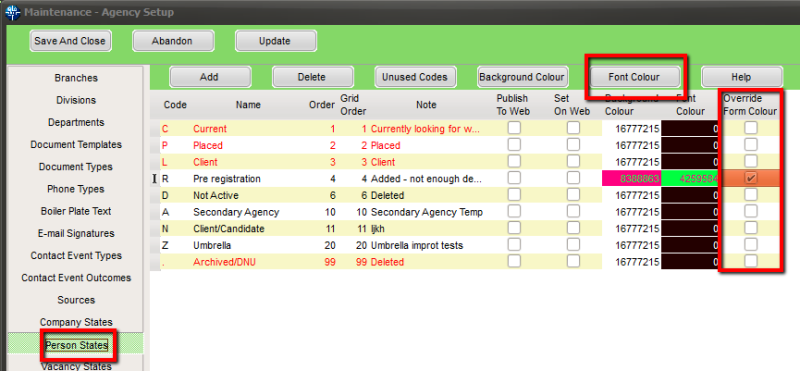This screenshot has height=371, width=800.
Task: Enable Override Form Colour for Not Active
Action: [x=751, y=194]
